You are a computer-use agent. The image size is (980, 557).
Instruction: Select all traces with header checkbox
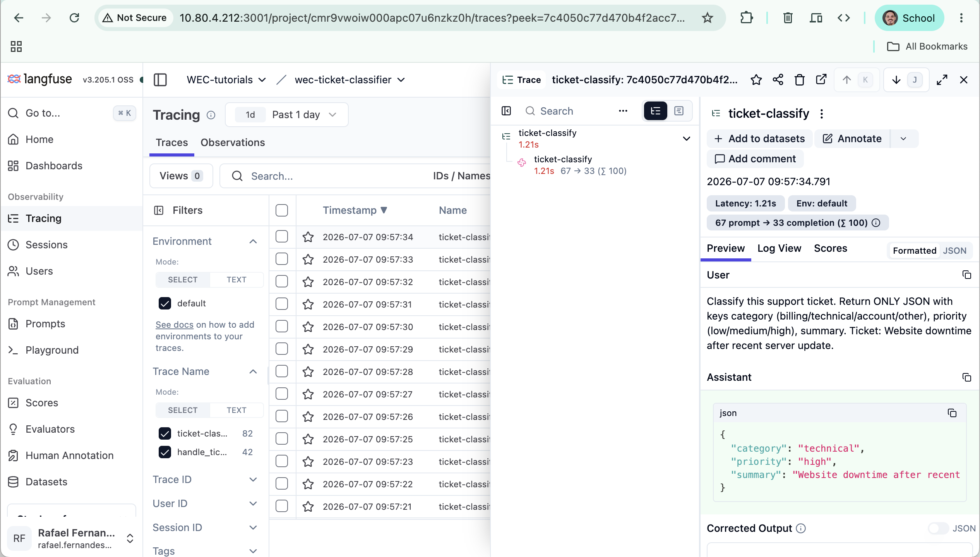pyautogui.click(x=282, y=210)
